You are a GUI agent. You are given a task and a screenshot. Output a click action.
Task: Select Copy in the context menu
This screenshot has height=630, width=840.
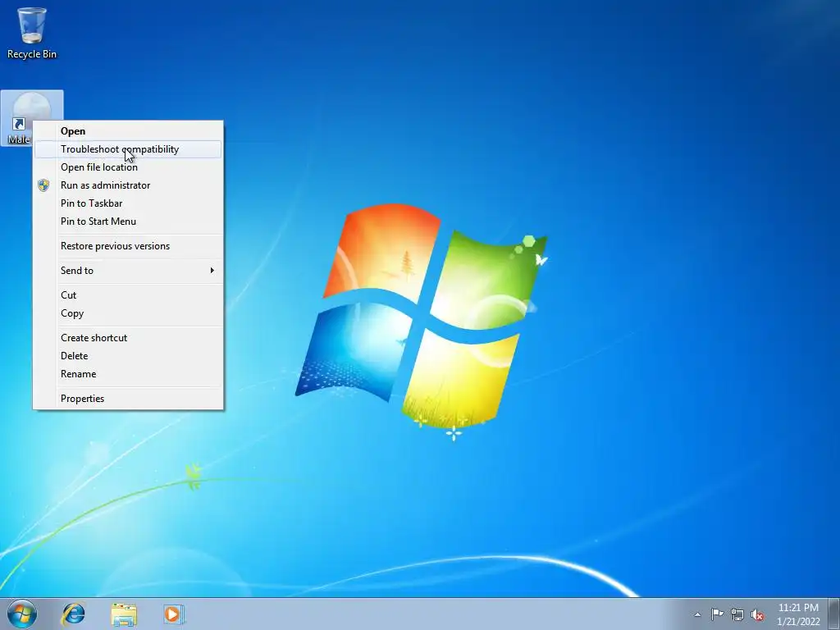click(127, 313)
